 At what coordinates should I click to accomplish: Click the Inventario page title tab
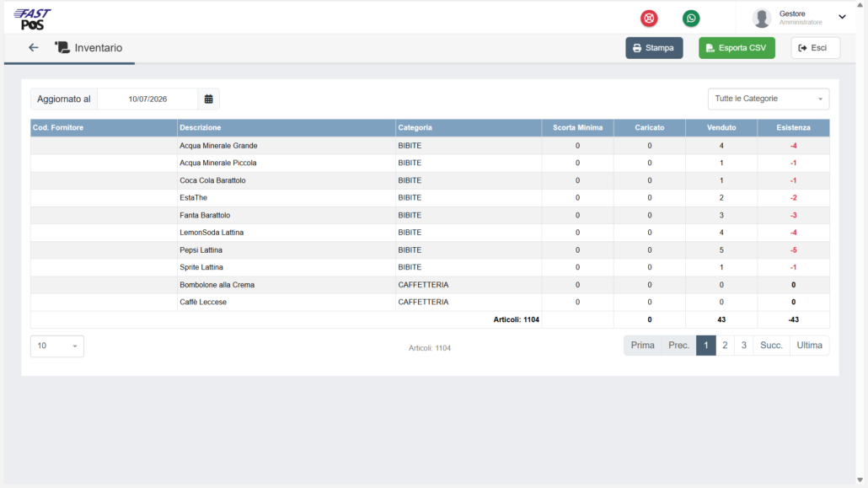pyautogui.click(x=98, y=48)
